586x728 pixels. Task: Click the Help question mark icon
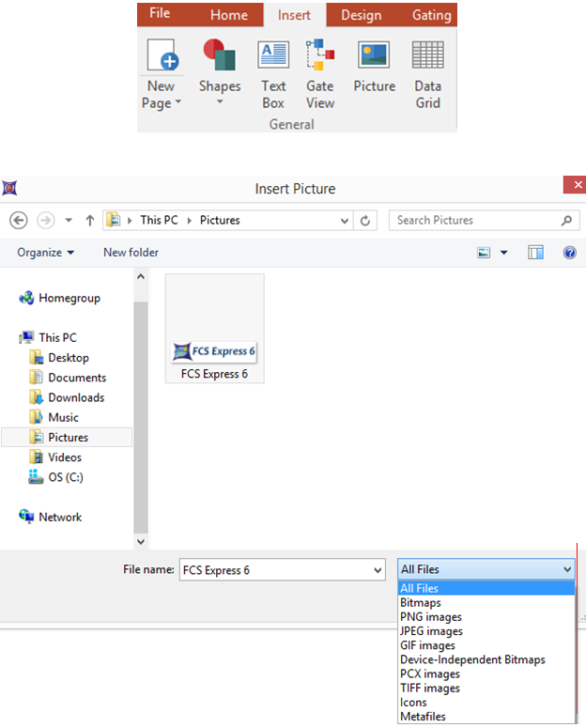coord(569,253)
